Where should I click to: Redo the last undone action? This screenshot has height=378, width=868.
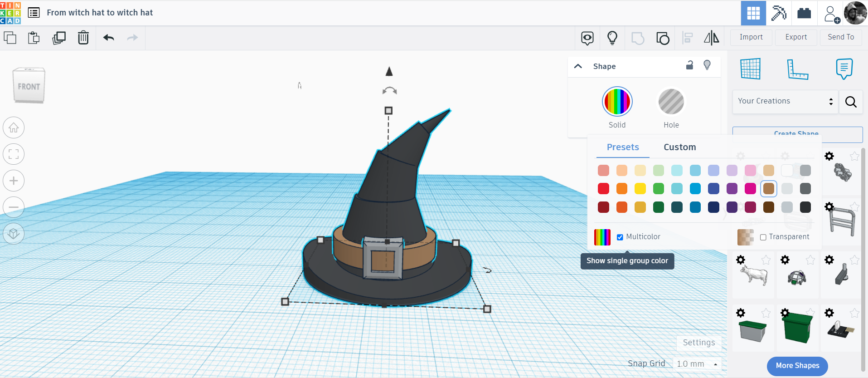(132, 38)
